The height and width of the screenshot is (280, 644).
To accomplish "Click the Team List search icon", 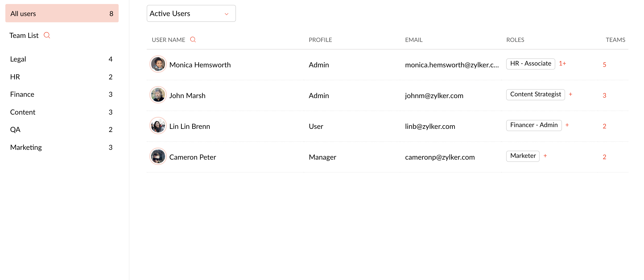I will point(47,35).
